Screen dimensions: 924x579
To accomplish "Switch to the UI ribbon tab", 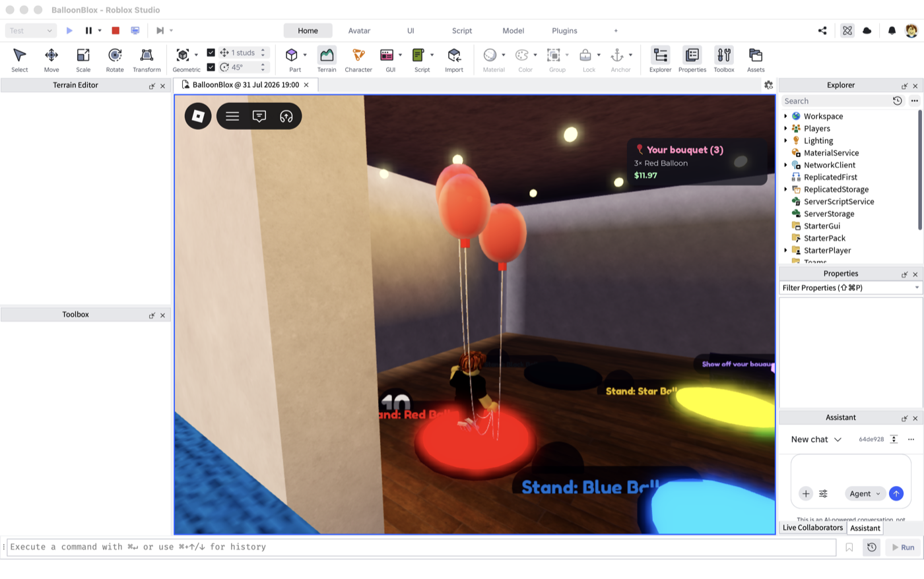I will coord(411,30).
